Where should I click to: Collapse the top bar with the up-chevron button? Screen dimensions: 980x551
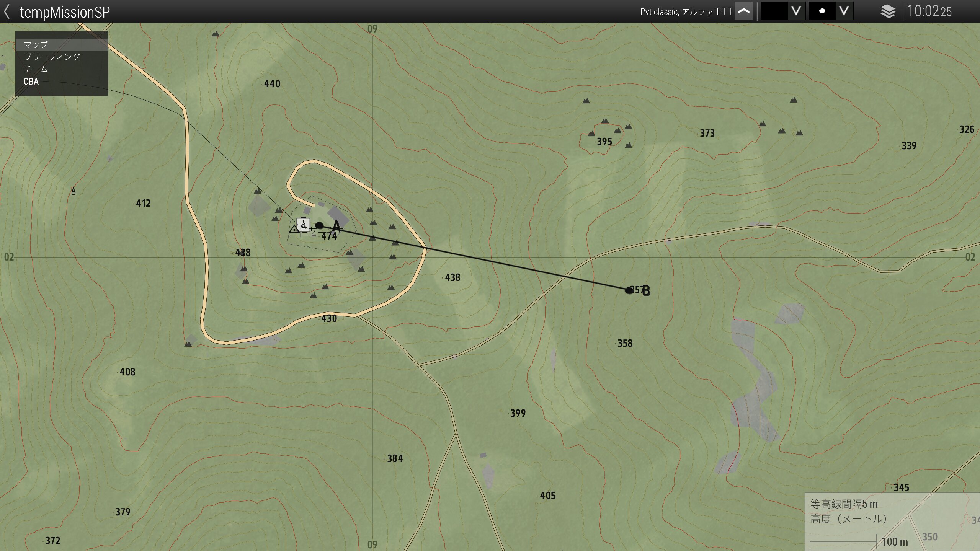(x=743, y=11)
